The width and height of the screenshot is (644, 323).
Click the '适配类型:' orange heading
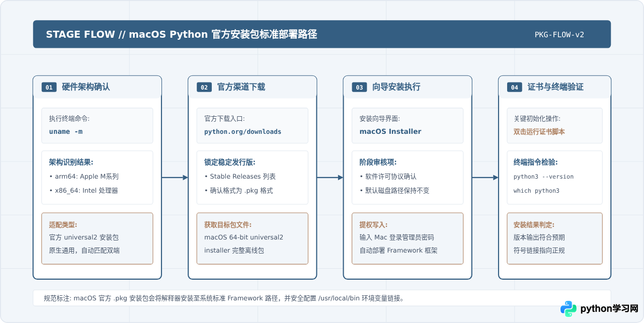pos(63,225)
